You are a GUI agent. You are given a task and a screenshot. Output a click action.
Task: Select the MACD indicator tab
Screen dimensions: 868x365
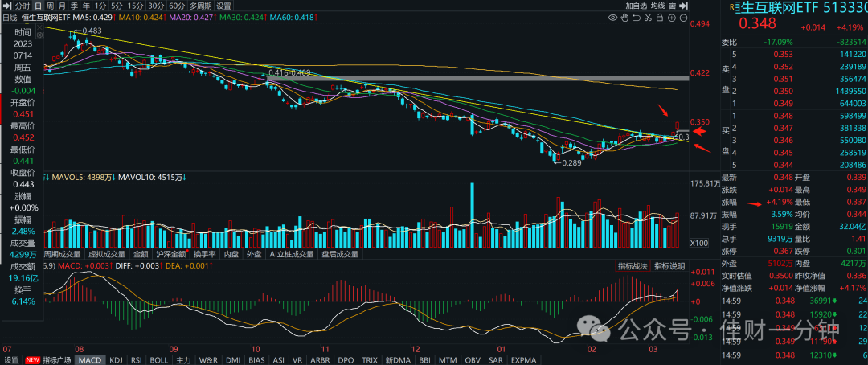click(89, 360)
